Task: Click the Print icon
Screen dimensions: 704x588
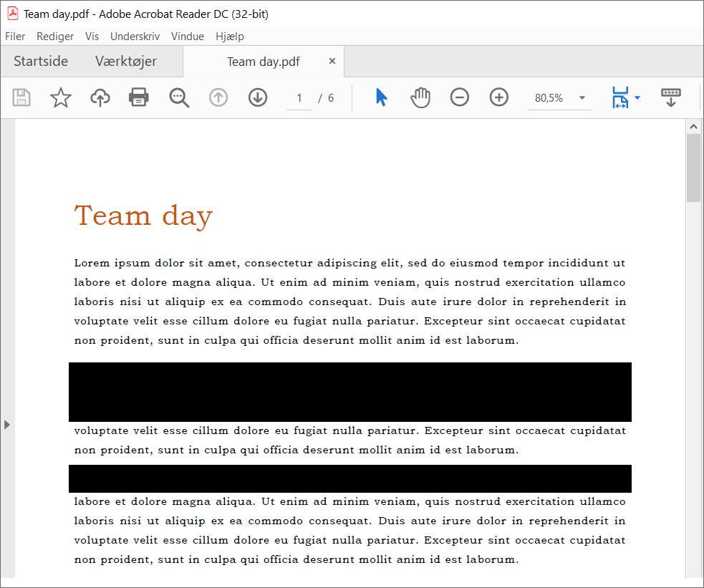Action: 139,97
